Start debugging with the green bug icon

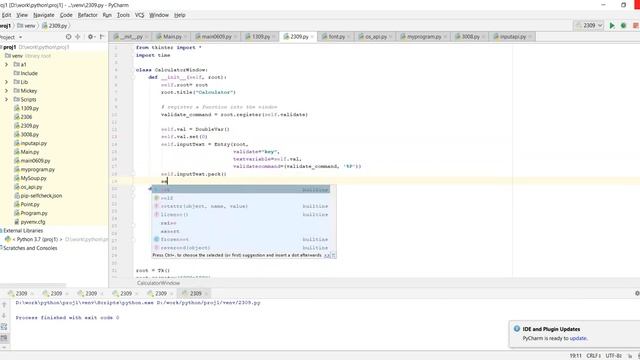point(623,25)
